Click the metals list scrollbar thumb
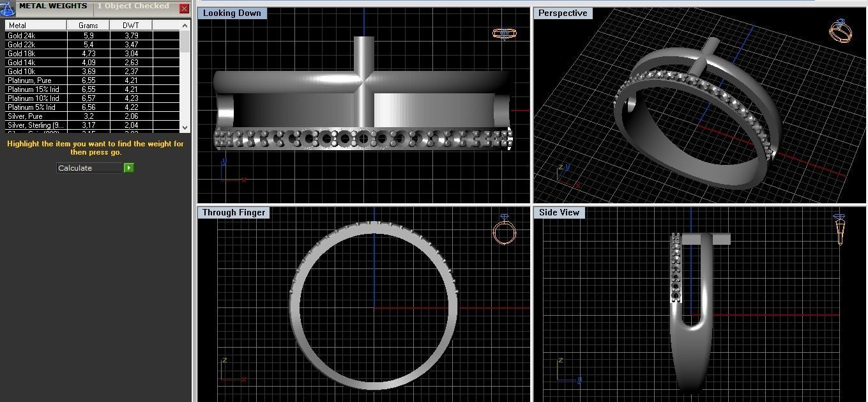 185,41
